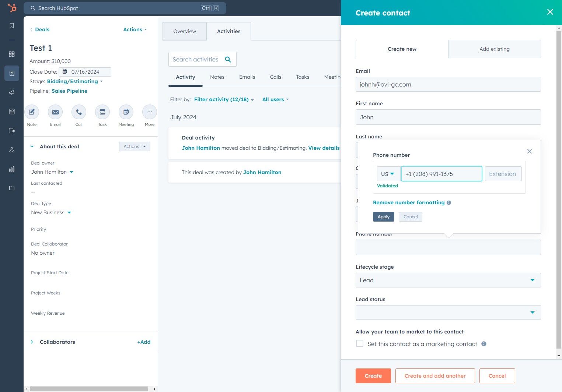Click View details in Deal activity

click(x=324, y=148)
